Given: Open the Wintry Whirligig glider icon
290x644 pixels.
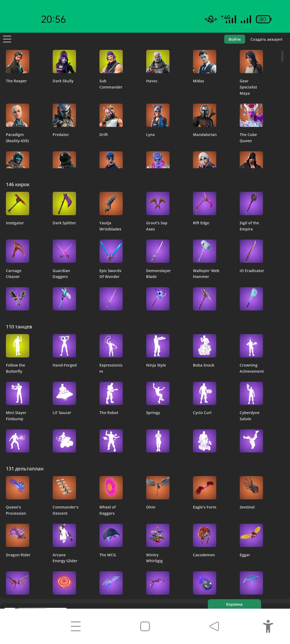Looking at the screenshot, I should point(158,535).
